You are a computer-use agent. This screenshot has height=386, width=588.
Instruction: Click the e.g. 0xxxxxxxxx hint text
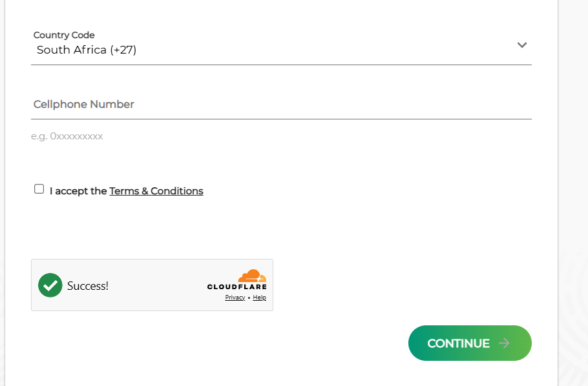tap(67, 136)
